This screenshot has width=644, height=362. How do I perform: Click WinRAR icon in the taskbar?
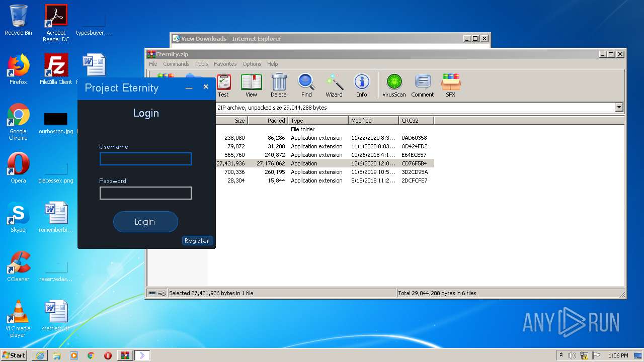tap(125, 355)
